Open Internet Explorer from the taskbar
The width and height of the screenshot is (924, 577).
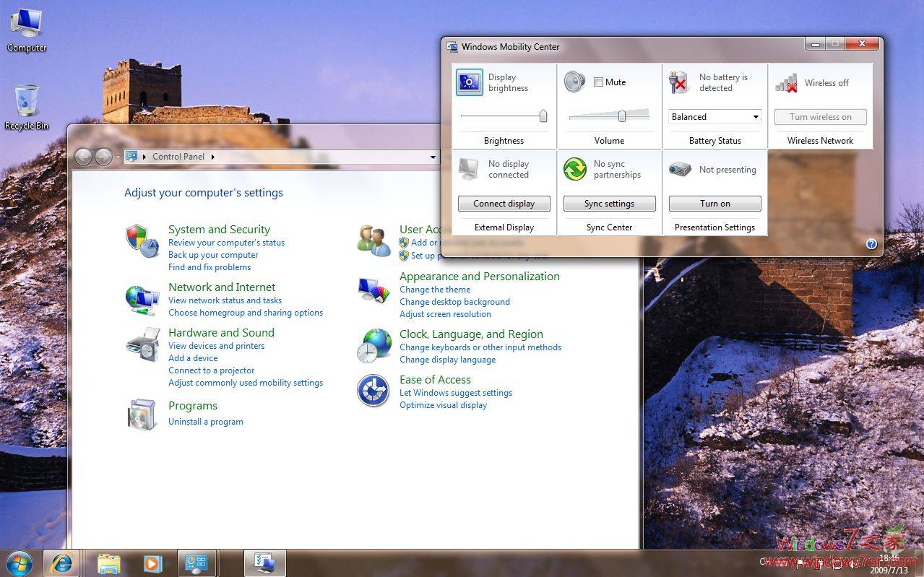click(x=62, y=563)
